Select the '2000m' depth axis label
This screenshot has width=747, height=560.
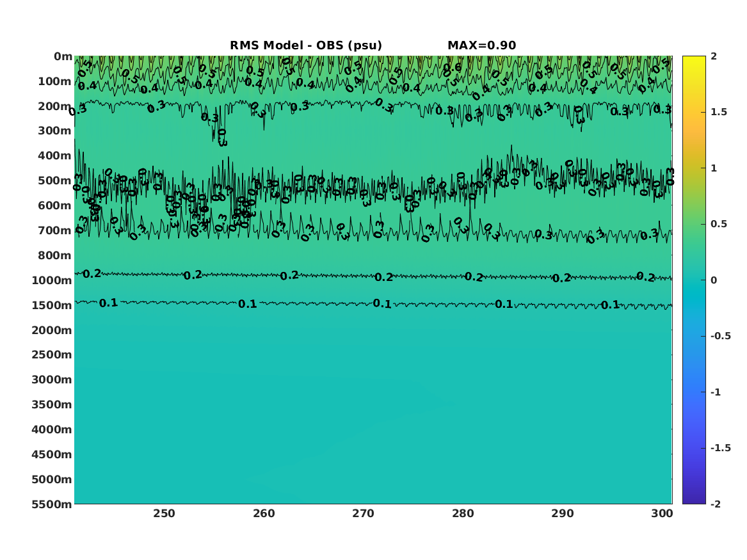tap(52, 330)
